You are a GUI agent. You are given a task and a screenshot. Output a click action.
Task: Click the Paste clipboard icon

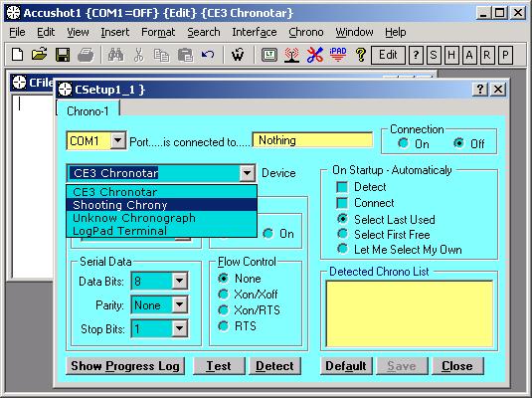[185, 55]
